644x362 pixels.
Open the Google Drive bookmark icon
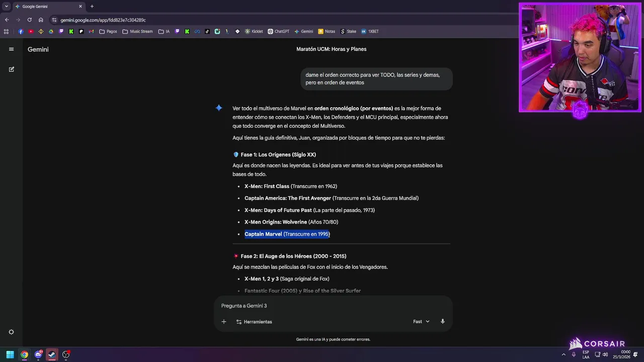pyautogui.click(x=51, y=31)
